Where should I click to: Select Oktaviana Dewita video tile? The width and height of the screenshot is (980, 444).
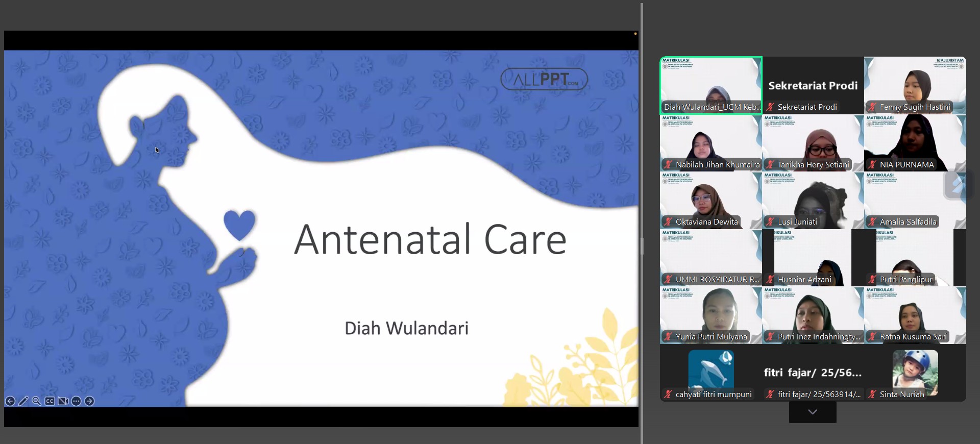click(x=711, y=199)
